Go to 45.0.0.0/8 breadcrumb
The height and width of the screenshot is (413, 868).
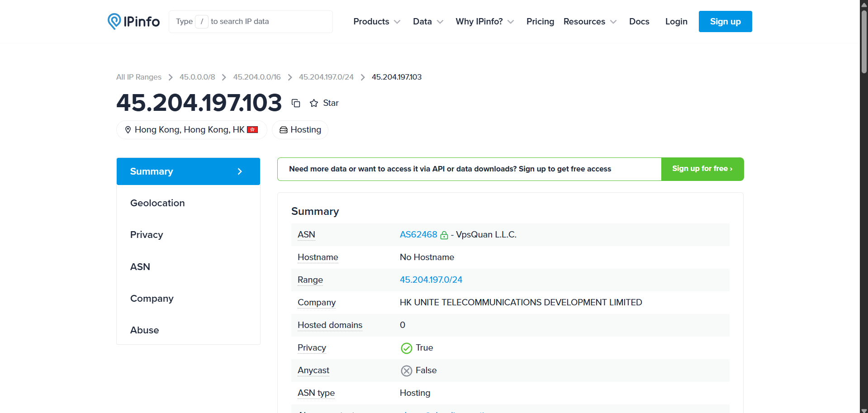[197, 77]
